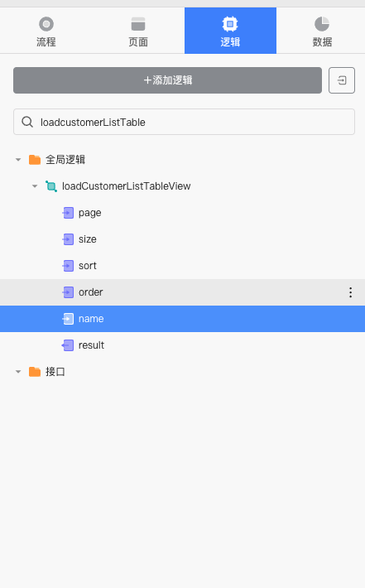This screenshot has width=365, height=588.
Task: Click the +添加逻辑 button
Action: [167, 80]
